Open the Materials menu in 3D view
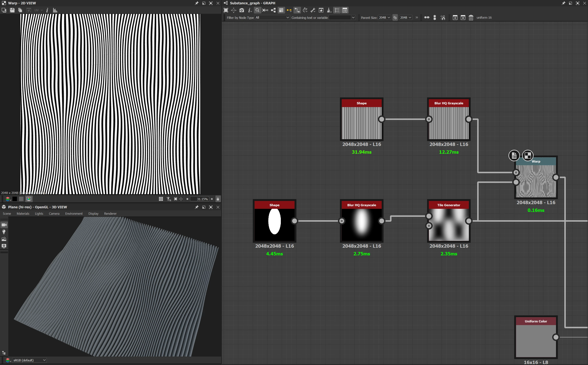Screen dimensions: 588x365 23,214
